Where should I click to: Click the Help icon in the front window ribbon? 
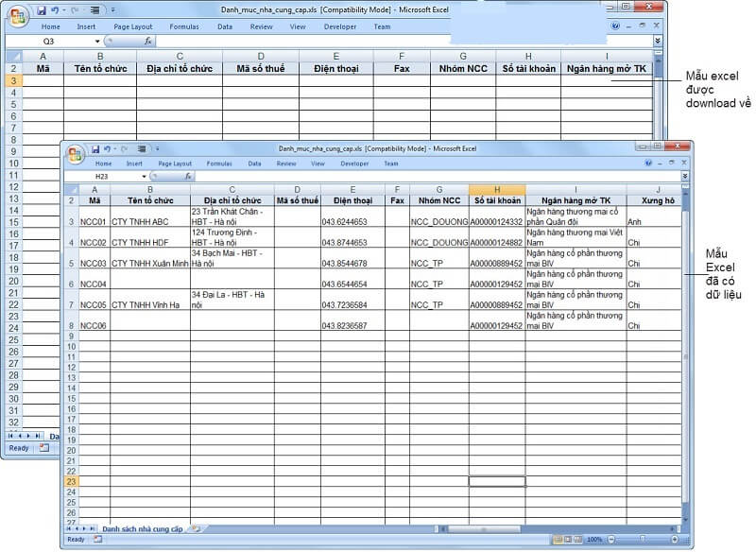(x=648, y=164)
